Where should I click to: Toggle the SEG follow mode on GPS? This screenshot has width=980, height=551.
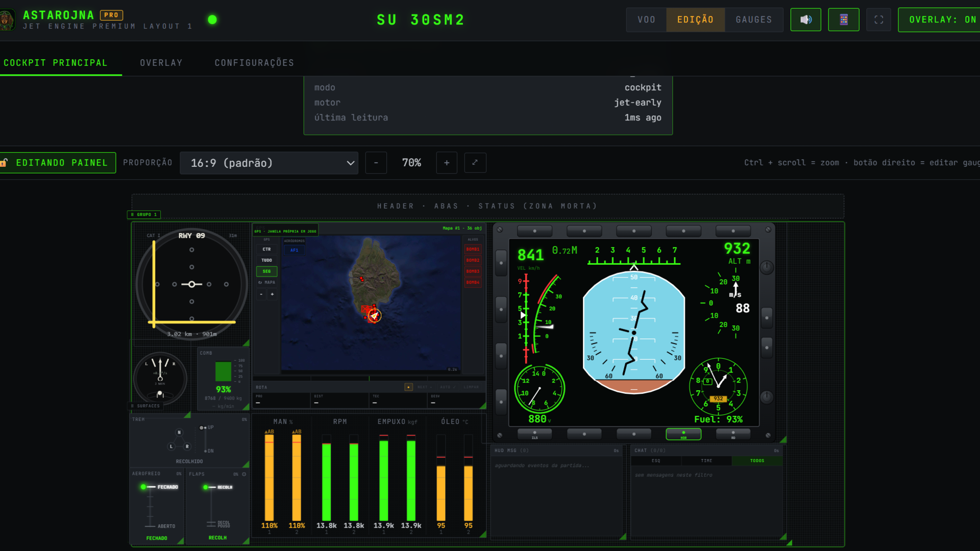click(266, 271)
